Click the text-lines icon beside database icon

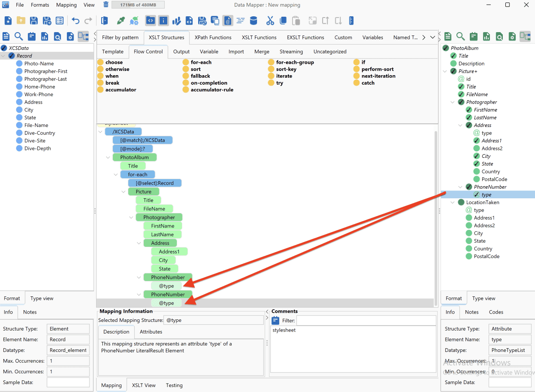240,20
